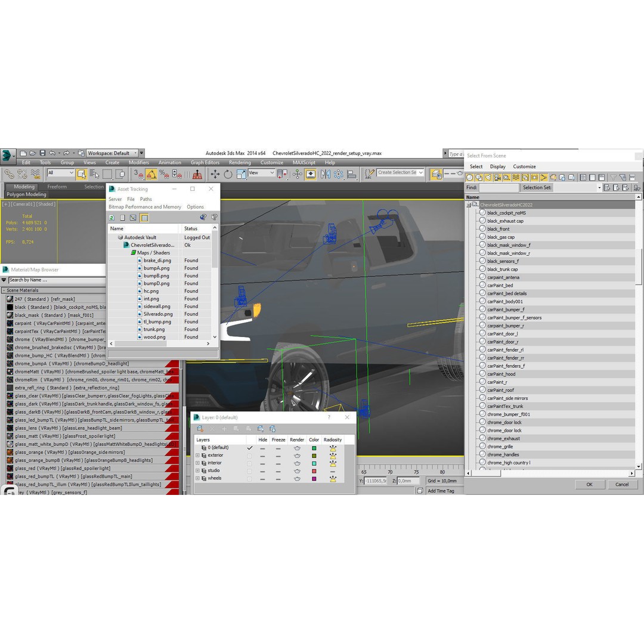
Task: Expand the studio layer tree
Action: tap(197, 471)
